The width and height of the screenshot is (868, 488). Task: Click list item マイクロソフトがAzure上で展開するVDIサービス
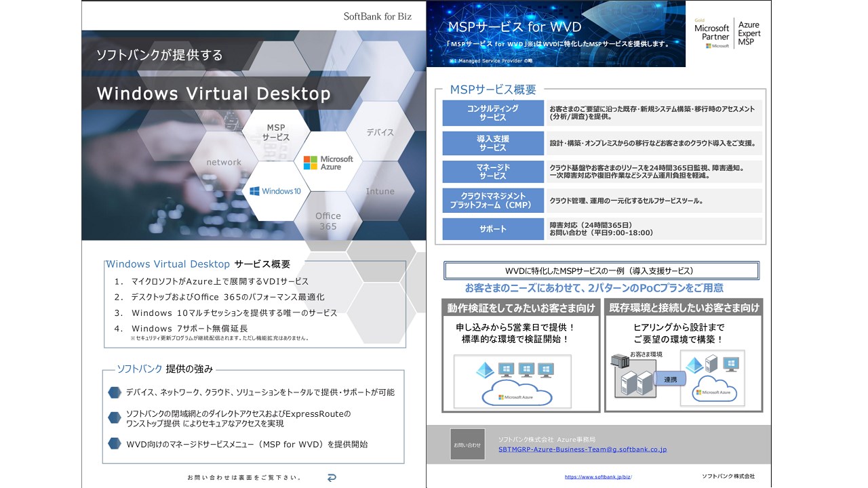tap(220, 281)
